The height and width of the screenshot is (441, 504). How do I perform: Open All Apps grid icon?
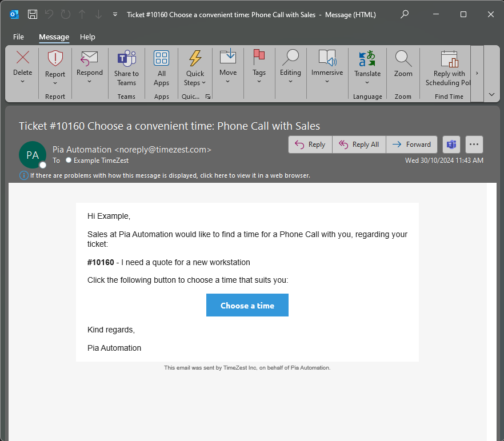pyautogui.click(x=161, y=58)
